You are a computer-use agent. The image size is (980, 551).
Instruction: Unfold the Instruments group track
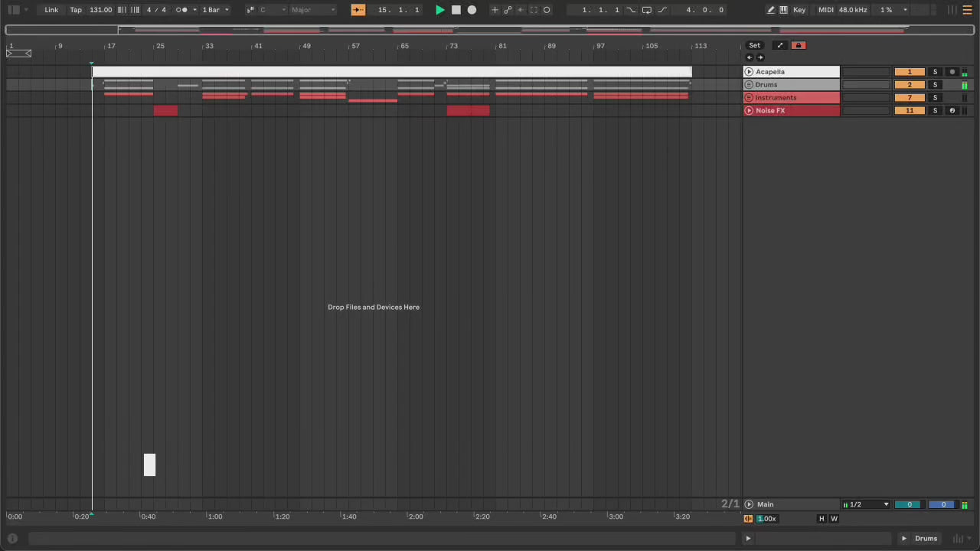tap(749, 98)
